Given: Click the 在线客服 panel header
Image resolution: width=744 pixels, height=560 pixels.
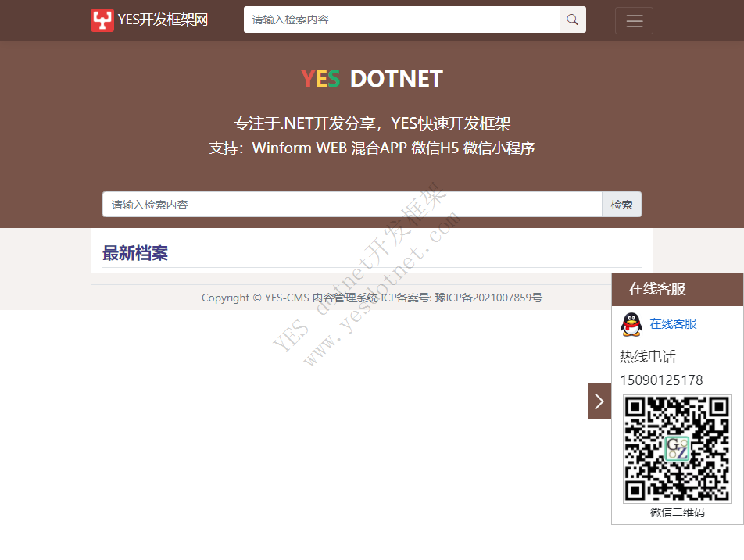Looking at the screenshot, I should [677, 289].
